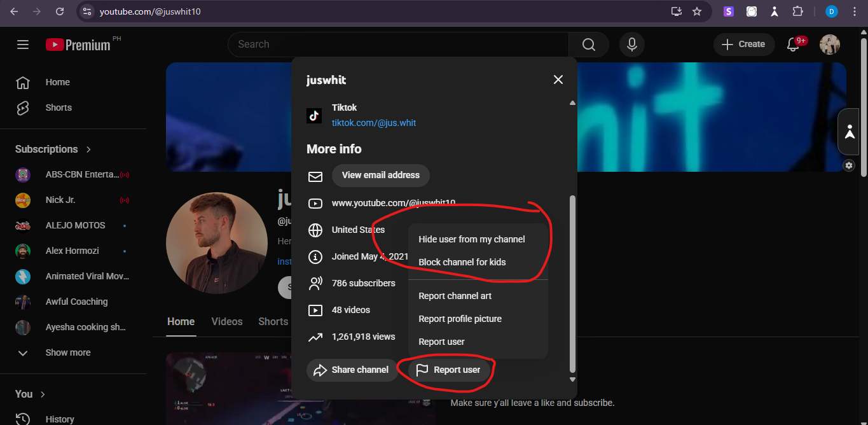Switch to the Videos tab
Viewport: 868px width, 425px height.
[226, 321]
